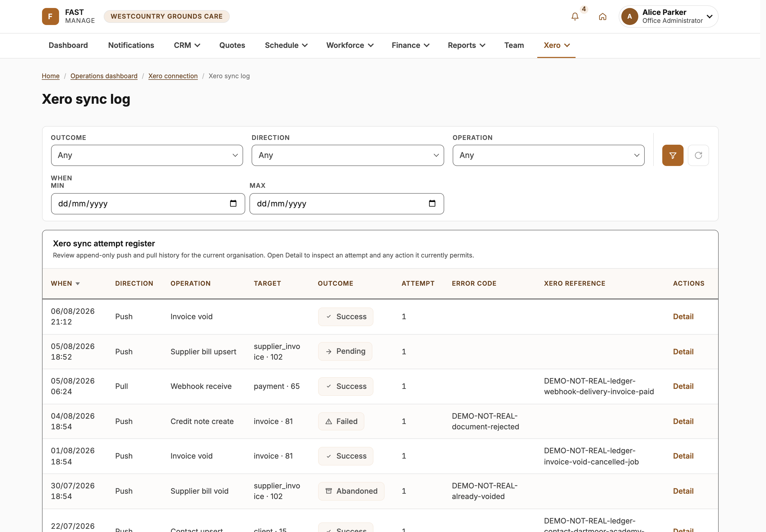Click the Fast Manage logo icon
Image resolution: width=766 pixels, height=532 pixels.
[50, 16]
